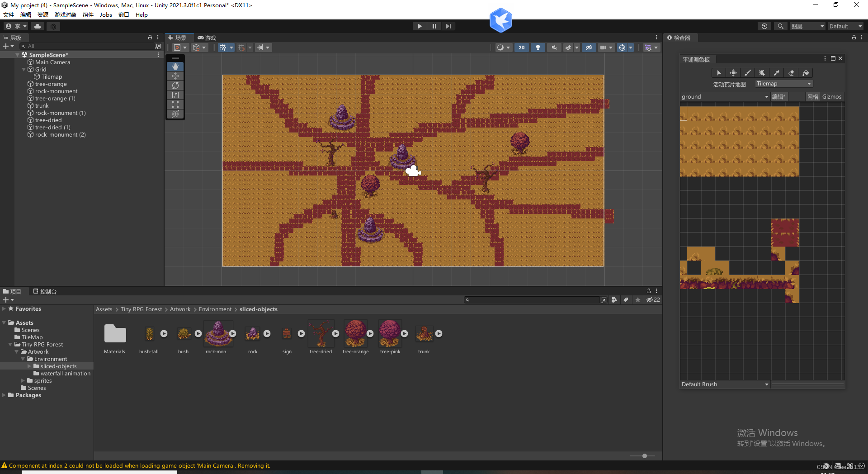
Task: Pick the Tile Palette Paintbrush tool
Action: 748,73
